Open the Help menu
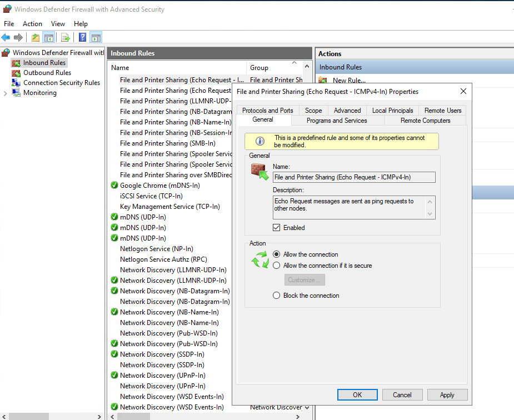This screenshot has width=514, height=420. pyautogui.click(x=81, y=24)
